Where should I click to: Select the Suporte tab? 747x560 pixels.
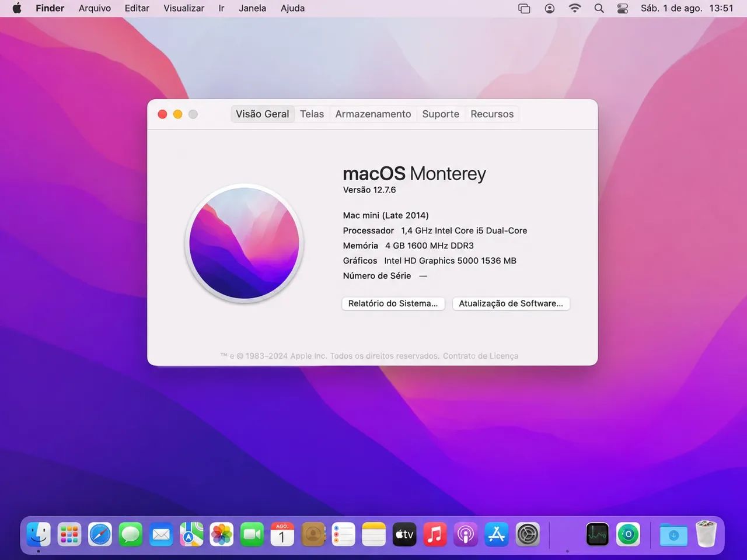[441, 114]
